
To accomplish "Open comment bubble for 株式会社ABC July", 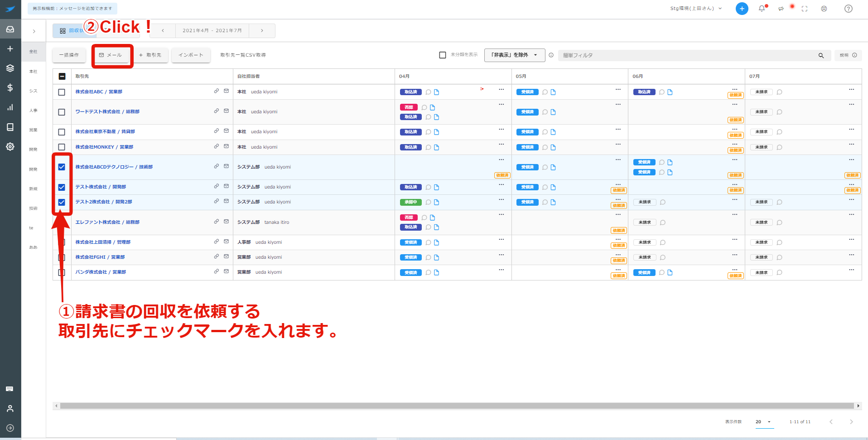I will click(x=779, y=92).
